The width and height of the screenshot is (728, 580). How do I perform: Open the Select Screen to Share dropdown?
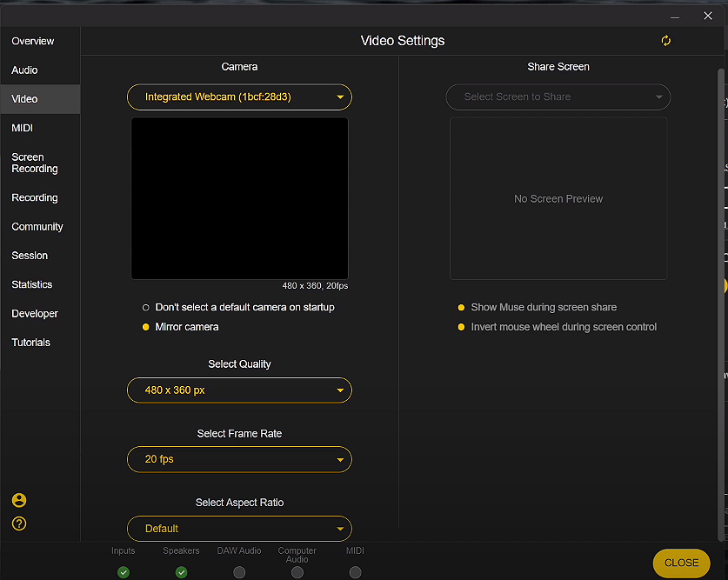pyautogui.click(x=558, y=97)
